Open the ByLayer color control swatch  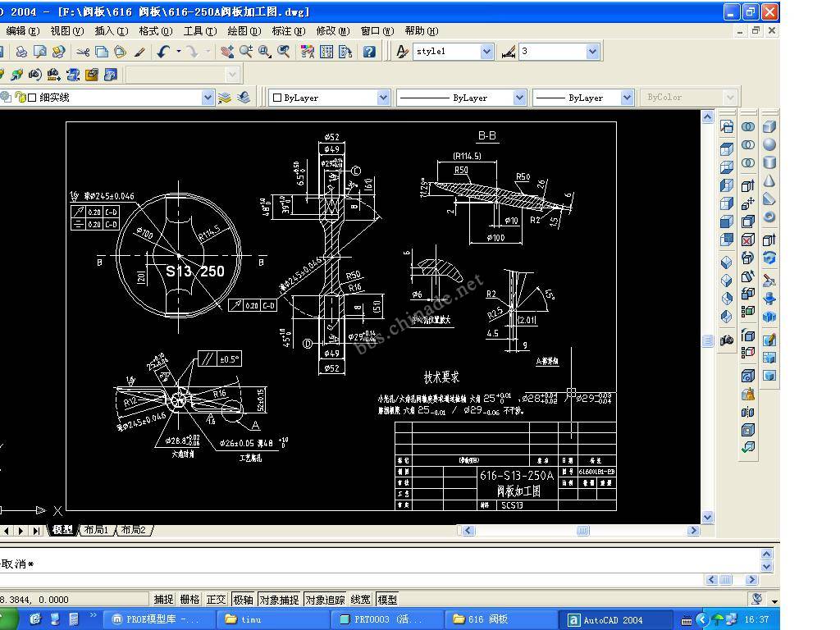point(328,98)
